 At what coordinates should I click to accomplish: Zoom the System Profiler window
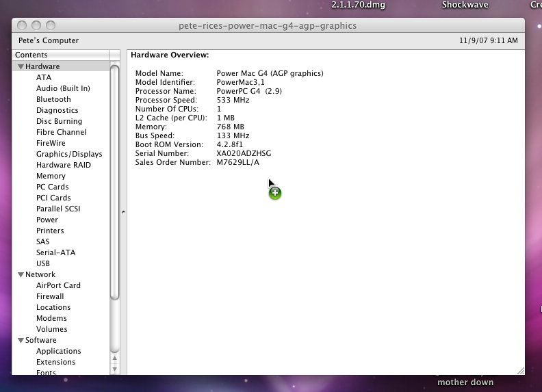tap(51, 25)
